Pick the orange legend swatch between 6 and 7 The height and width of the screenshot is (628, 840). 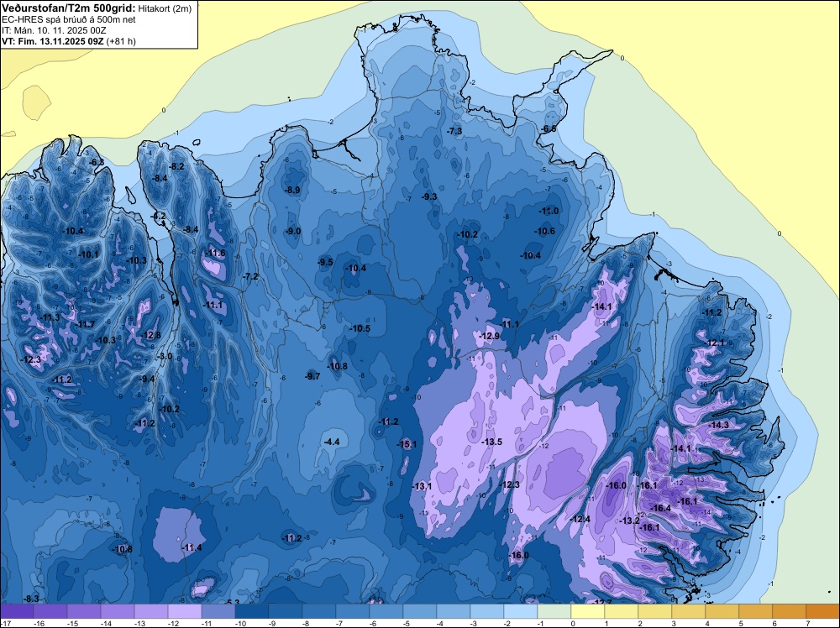pos(789,611)
